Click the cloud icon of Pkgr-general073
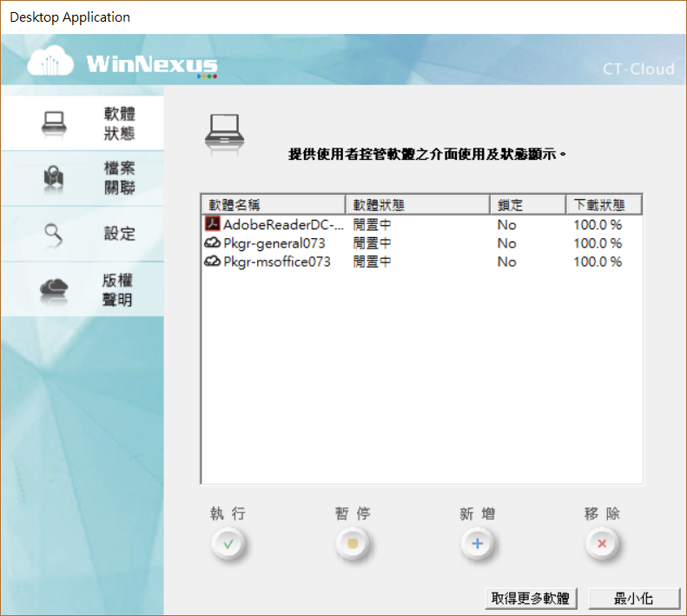The image size is (687, 616). pyautogui.click(x=213, y=242)
